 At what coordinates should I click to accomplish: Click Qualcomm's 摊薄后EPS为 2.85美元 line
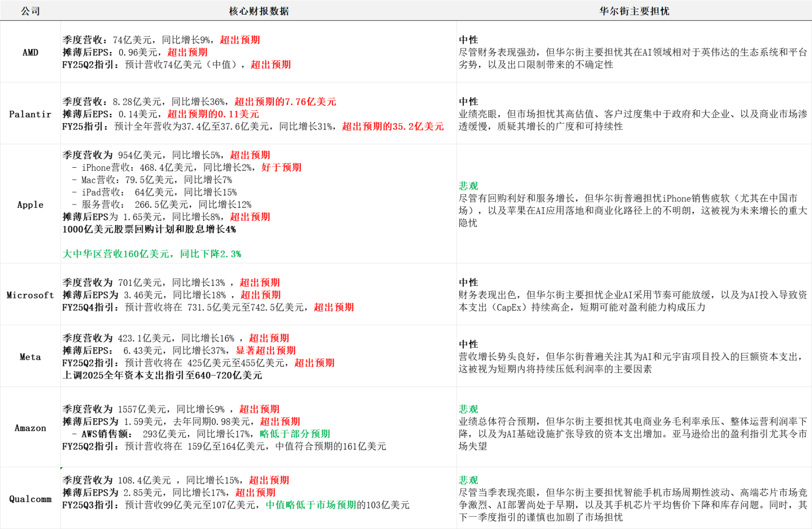click(169, 492)
